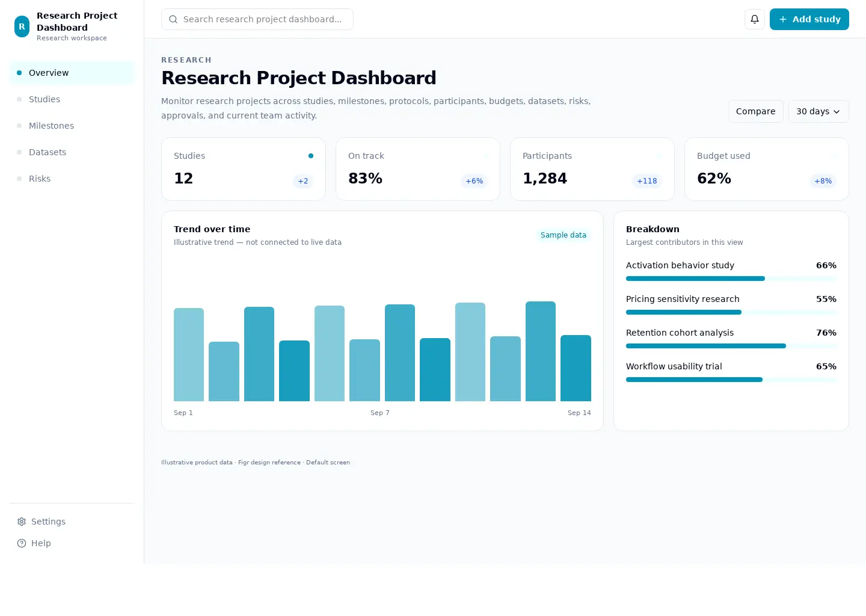Screen dimensions: 866x616
Task: Click the Activation behavior study label
Action: point(680,265)
